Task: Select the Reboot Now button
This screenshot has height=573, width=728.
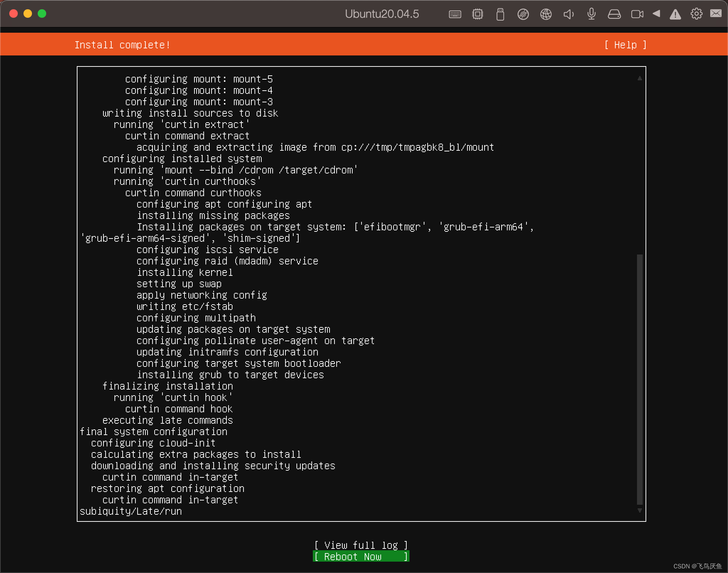Action: tap(361, 556)
